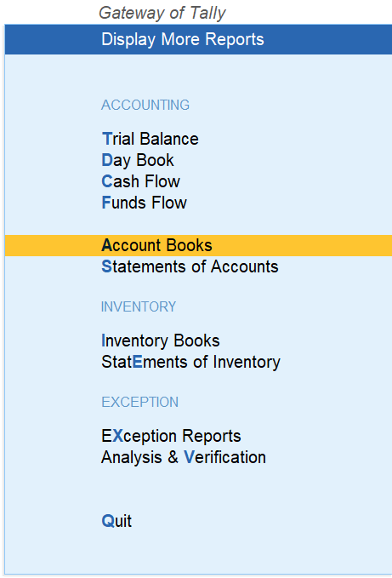Select Analysis & Verification
Screen dimensions: 392x578
pyautogui.click(x=184, y=457)
